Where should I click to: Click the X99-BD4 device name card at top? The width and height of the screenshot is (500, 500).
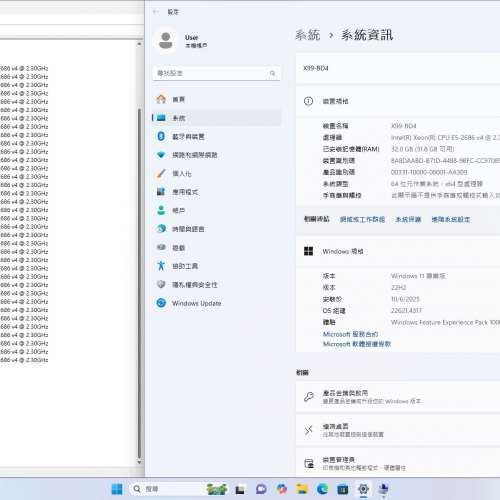[x=398, y=68]
